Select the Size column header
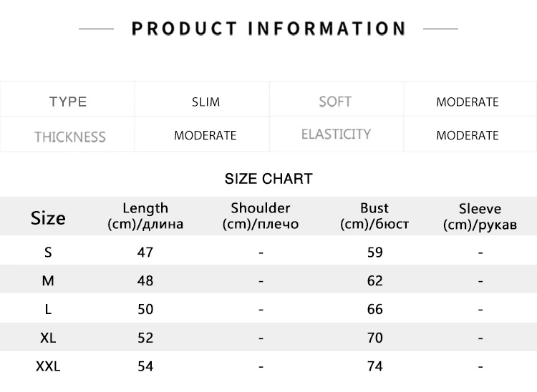Image resolution: width=537 pixels, height=392 pixels. [x=48, y=217]
